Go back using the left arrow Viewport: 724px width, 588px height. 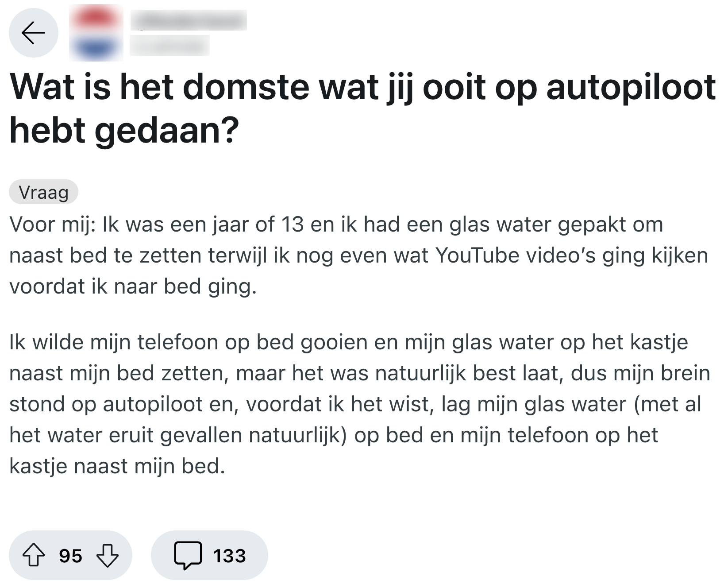(34, 33)
